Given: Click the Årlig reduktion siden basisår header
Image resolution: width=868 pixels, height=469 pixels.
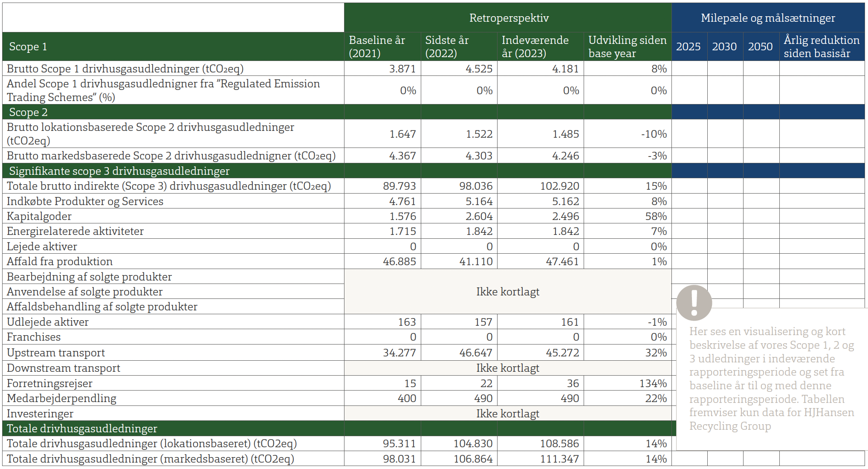Looking at the screenshot, I should [x=822, y=46].
